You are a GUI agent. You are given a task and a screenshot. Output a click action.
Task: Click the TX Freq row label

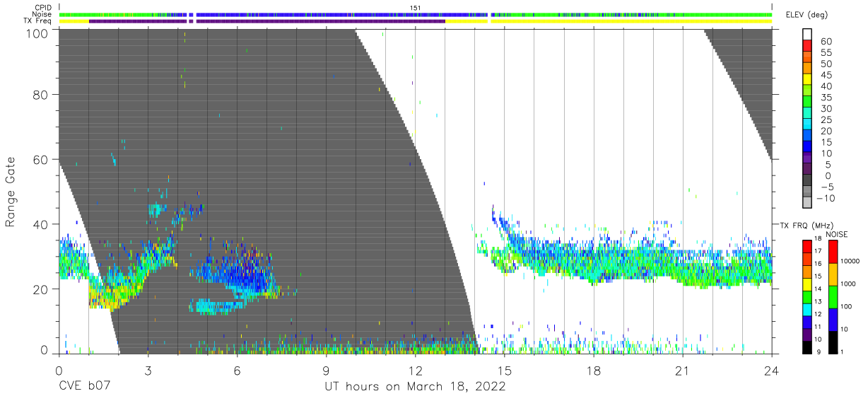(38, 21)
